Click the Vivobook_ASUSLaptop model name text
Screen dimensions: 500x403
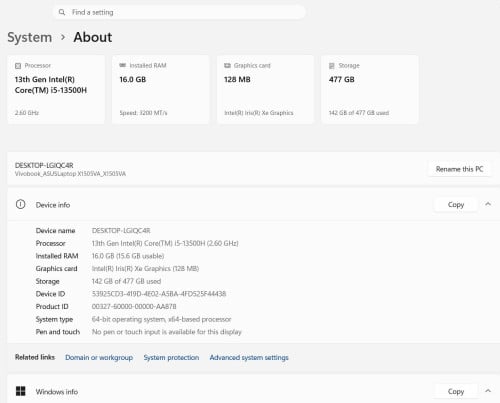(70, 174)
